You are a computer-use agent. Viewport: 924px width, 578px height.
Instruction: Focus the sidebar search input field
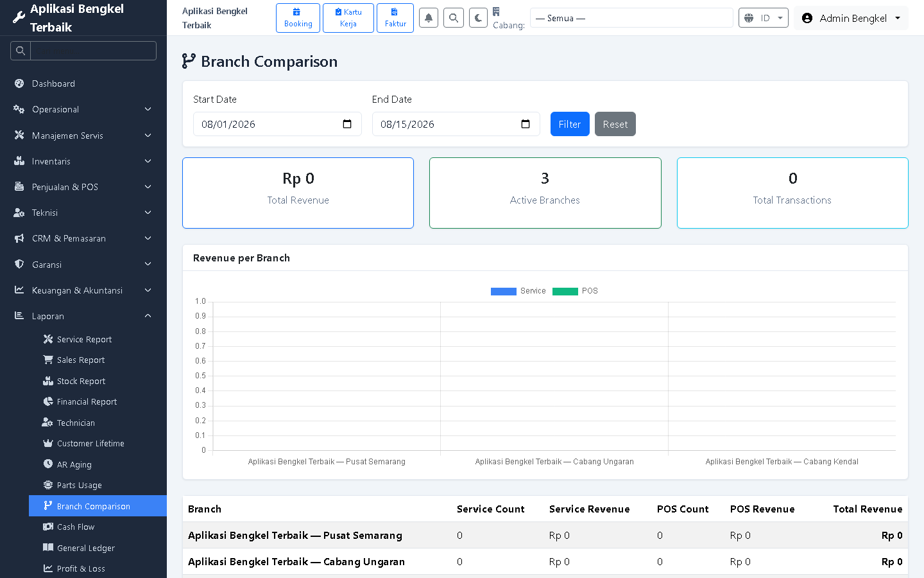[93, 51]
